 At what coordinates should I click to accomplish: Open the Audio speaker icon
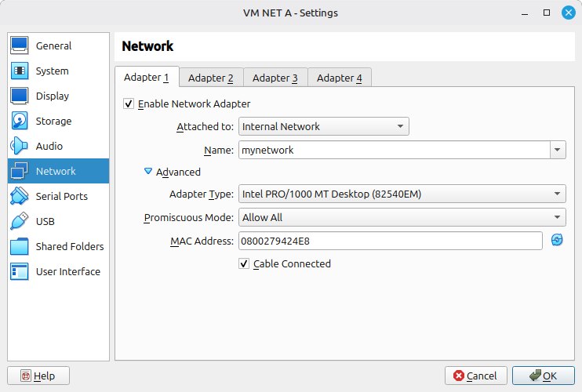click(x=20, y=147)
